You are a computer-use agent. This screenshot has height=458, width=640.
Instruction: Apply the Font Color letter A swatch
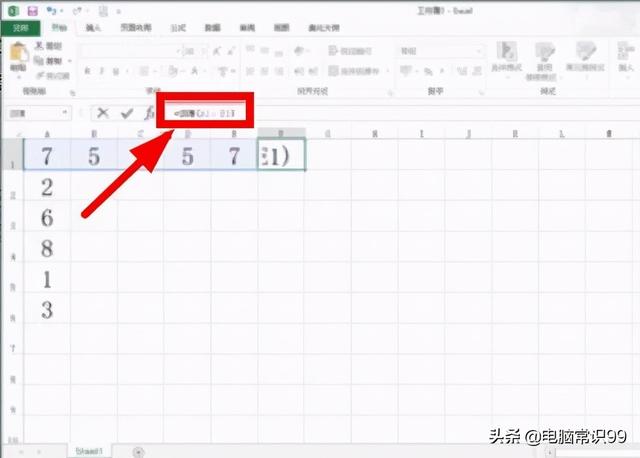(195, 71)
